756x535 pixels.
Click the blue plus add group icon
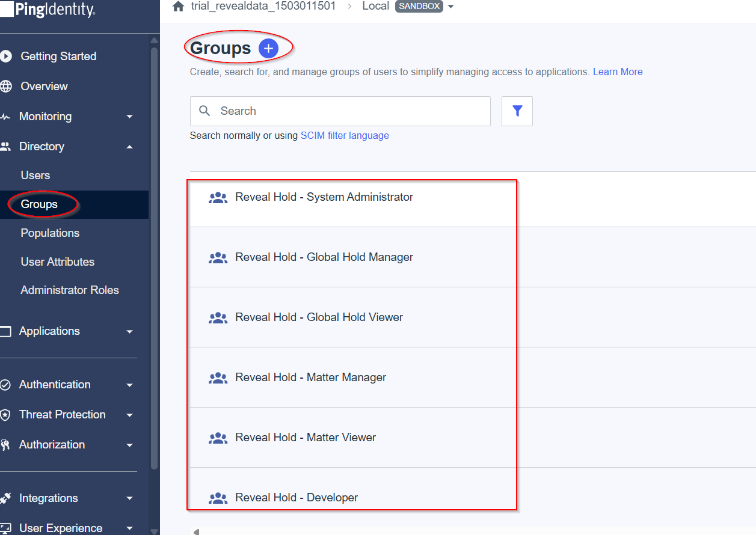pyautogui.click(x=268, y=49)
